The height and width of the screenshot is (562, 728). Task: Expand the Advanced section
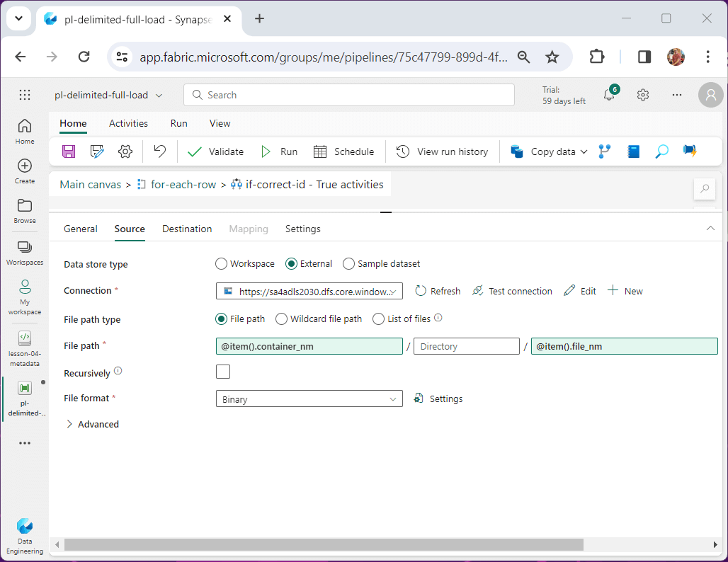click(92, 425)
